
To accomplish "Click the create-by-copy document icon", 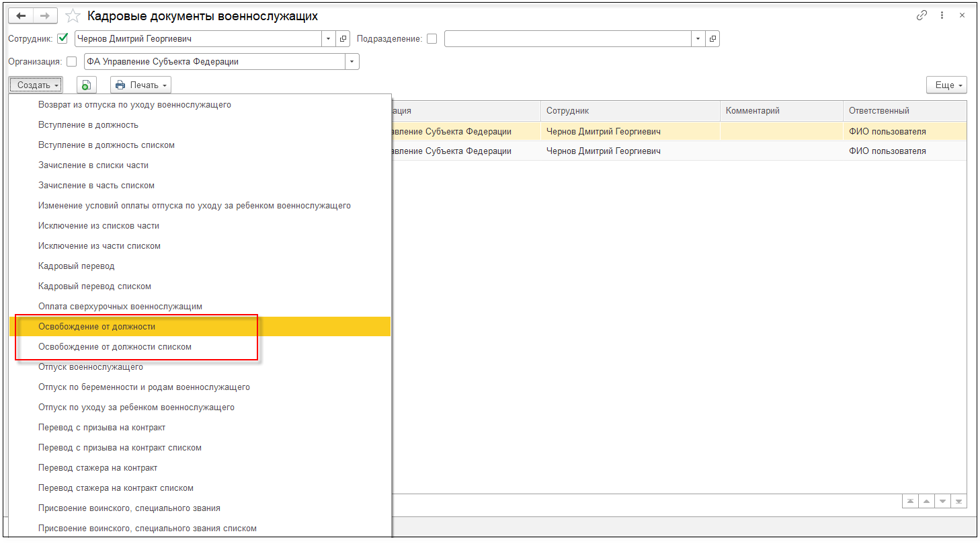I will pyautogui.click(x=86, y=85).
